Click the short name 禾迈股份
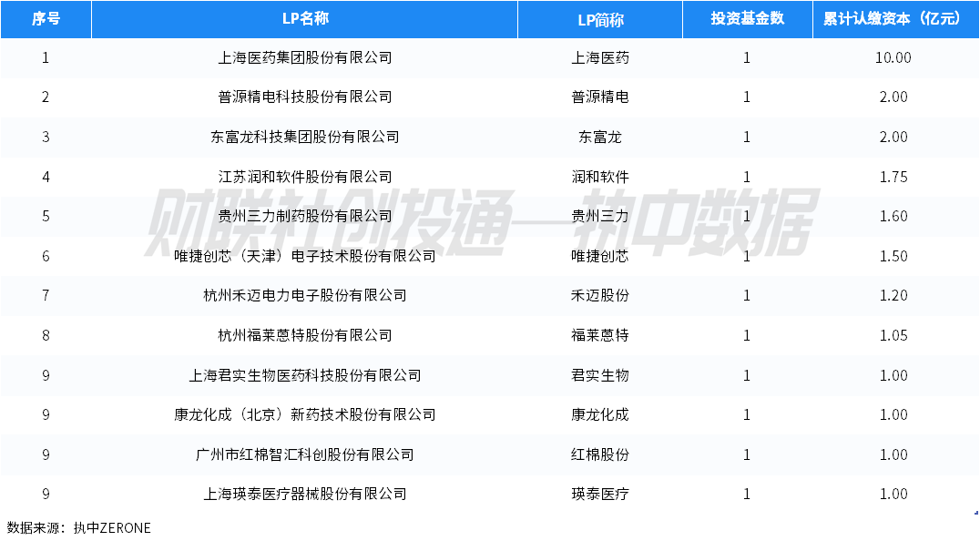The height and width of the screenshot is (541, 980). (x=600, y=296)
